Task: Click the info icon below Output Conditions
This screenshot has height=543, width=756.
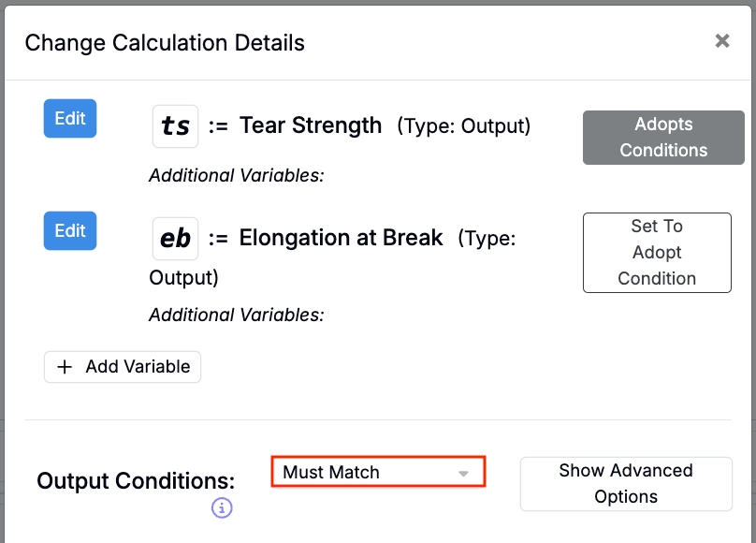Action: click(222, 508)
